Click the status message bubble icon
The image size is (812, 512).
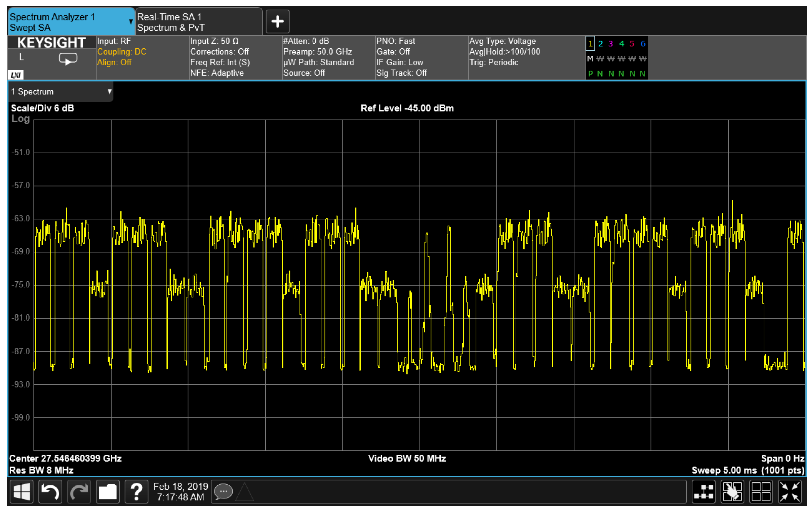click(x=223, y=492)
